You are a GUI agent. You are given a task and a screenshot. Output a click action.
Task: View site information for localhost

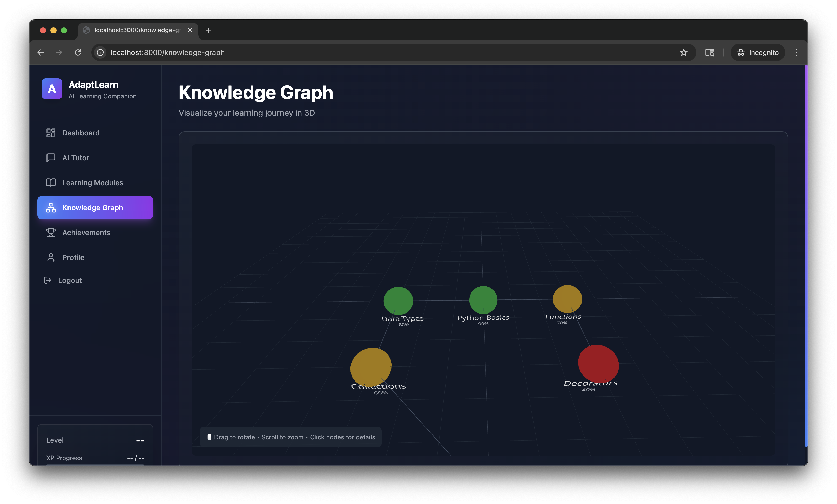coord(100,52)
